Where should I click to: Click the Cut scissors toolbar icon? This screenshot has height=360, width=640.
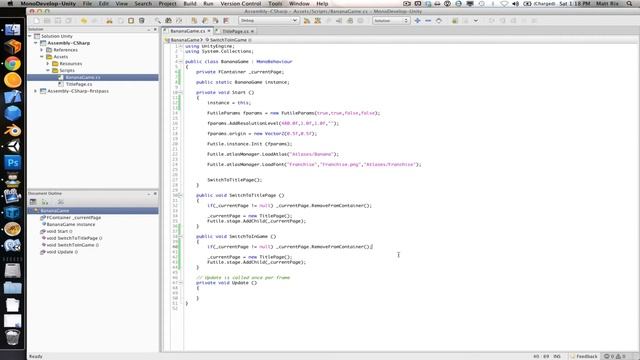pos(109,20)
